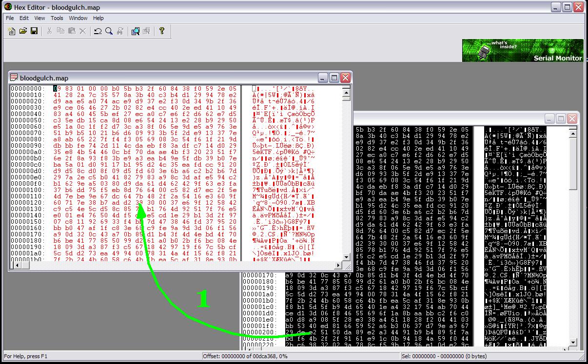Viewport: 588px width, 364px height.
Task: Maximize the main Hex Editor window
Action: (567, 7)
